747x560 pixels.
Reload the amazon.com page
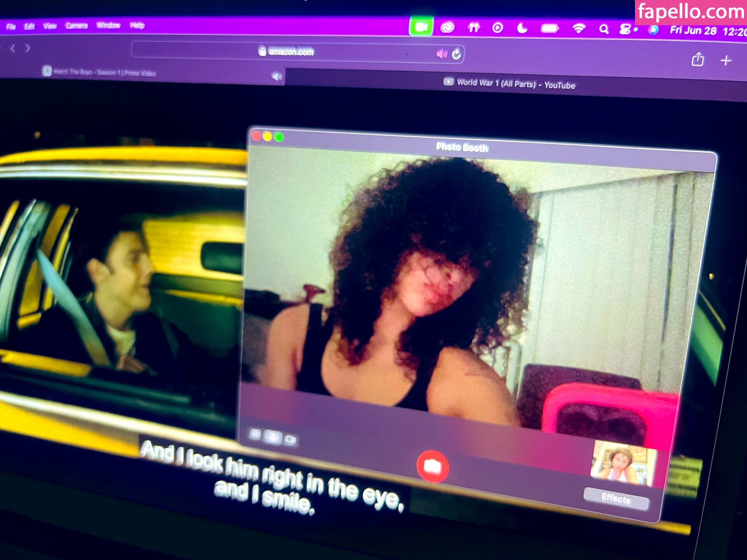(x=456, y=54)
